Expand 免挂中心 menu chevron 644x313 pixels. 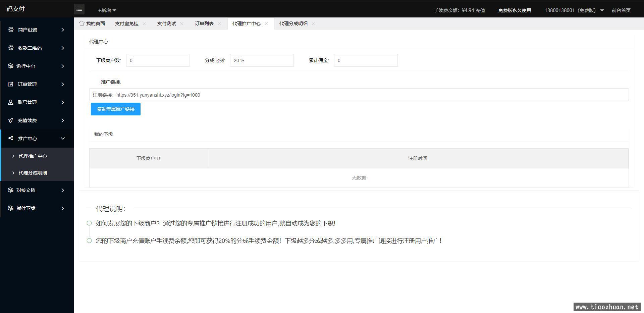pos(63,66)
